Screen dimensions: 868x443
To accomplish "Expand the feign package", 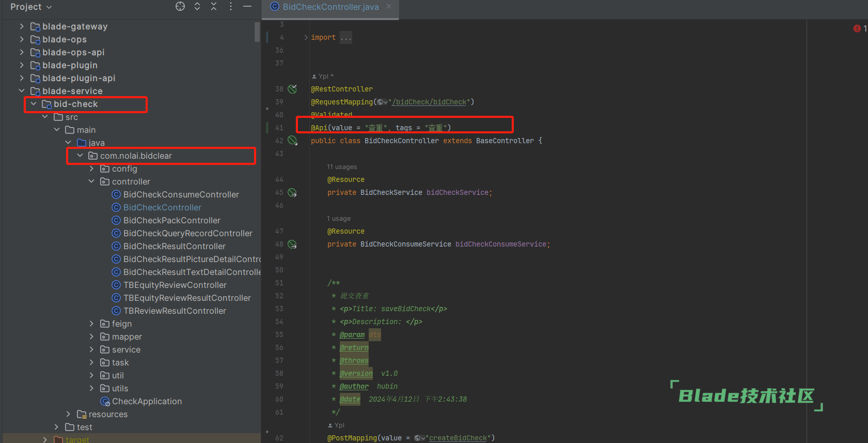I will click(x=91, y=323).
